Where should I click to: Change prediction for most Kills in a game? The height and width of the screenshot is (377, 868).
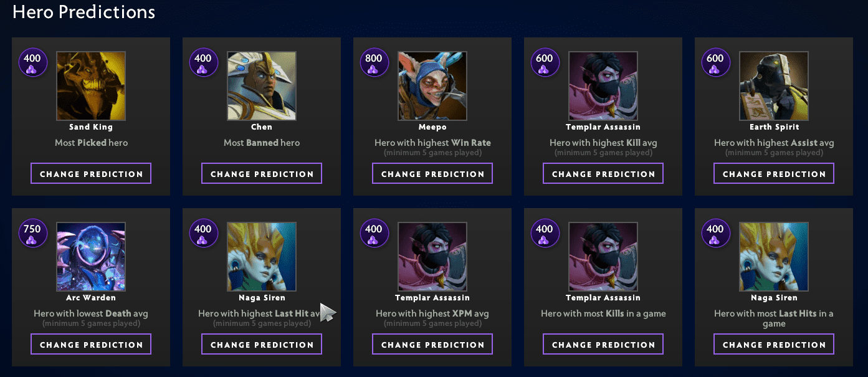coord(603,345)
